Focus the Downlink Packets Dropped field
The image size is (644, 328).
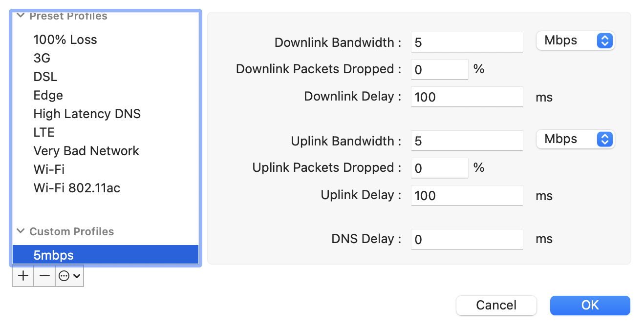coord(439,70)
